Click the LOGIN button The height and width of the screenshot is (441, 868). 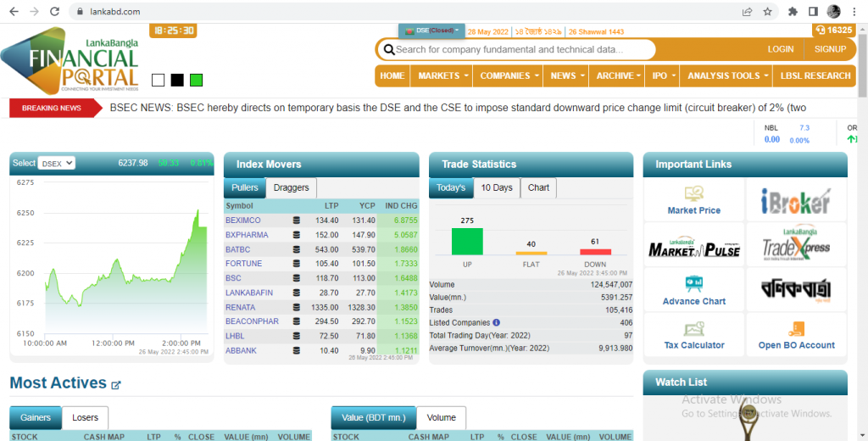coord(781,49)
